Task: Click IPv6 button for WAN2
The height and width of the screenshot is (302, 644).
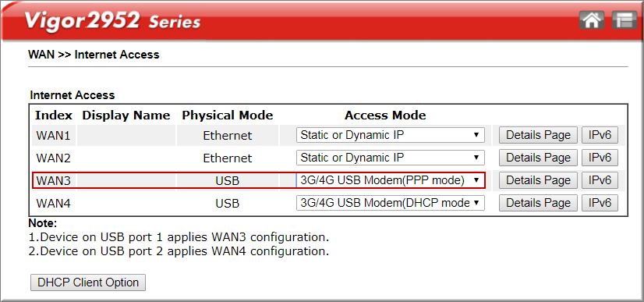Action: pyautogui.click(x=600, y=158)
